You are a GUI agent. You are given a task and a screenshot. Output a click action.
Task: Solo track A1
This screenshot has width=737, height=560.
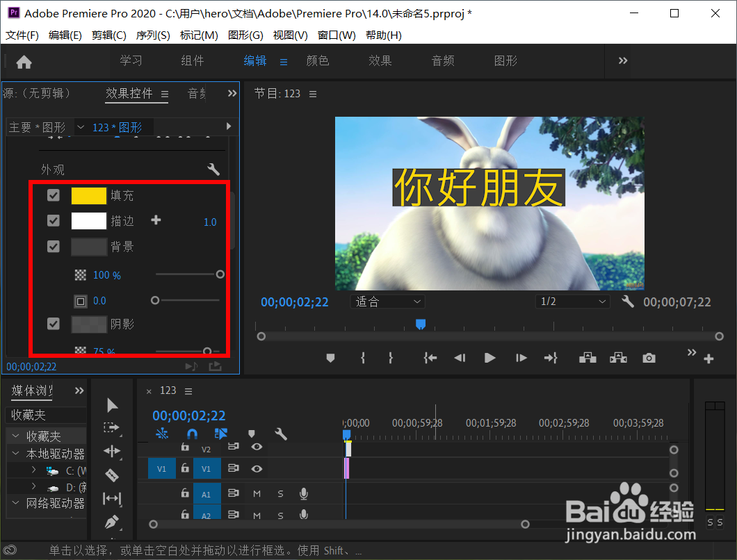pyautogui.click(x=281, y=494)
